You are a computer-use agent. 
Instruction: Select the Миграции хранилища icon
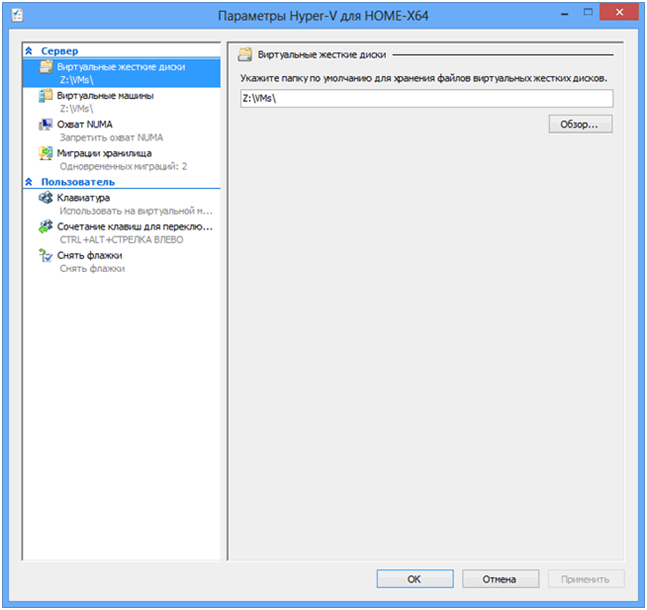click(46, 154)
